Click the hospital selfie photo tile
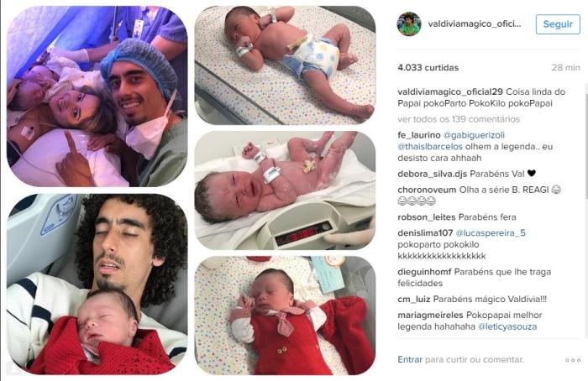Image resolution: width=588 pixels, height=381 pixels. click(x=97, y=97)
